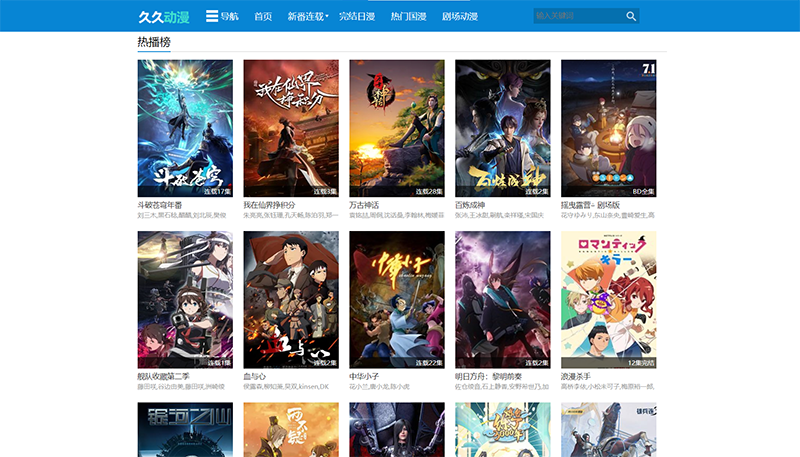Click the 连载28集 badge on 万古神话

(429, 192)
